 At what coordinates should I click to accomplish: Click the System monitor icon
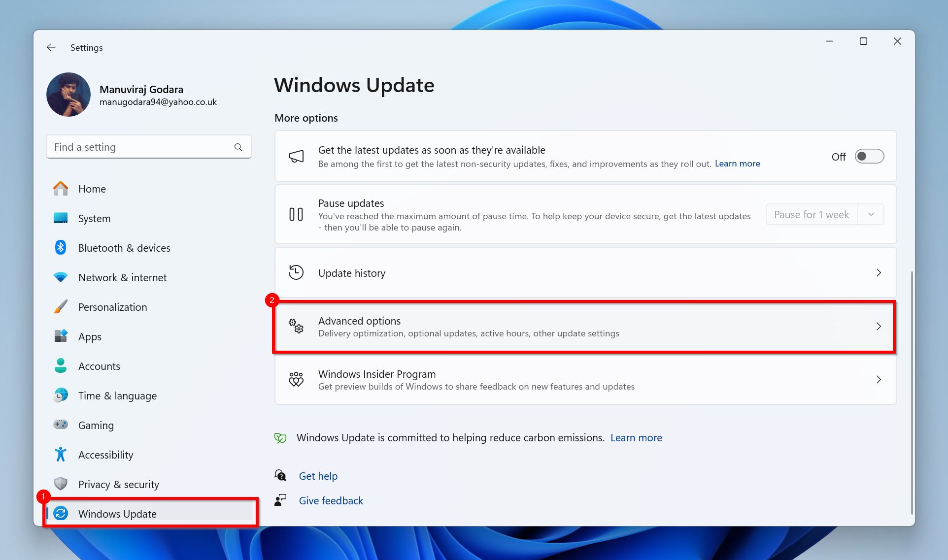(x=61, y=218)
